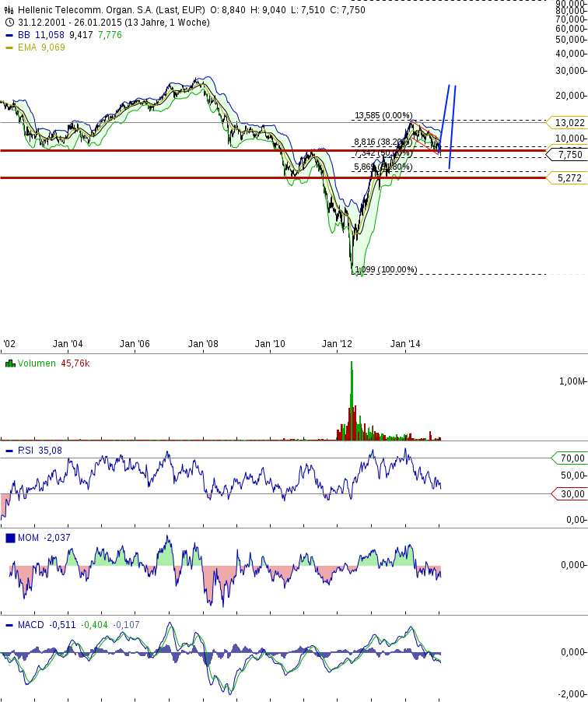The width and height of the screenshot is (588, 702).
Task: Click the yellow EMA legend marker
Action: pyautogui.click(x=9, y=47)
